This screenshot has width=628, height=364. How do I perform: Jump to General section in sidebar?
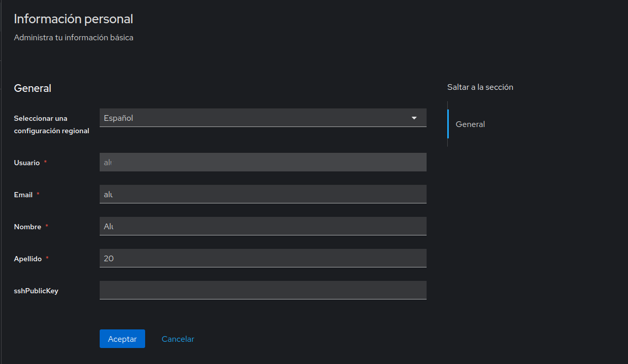470,124
